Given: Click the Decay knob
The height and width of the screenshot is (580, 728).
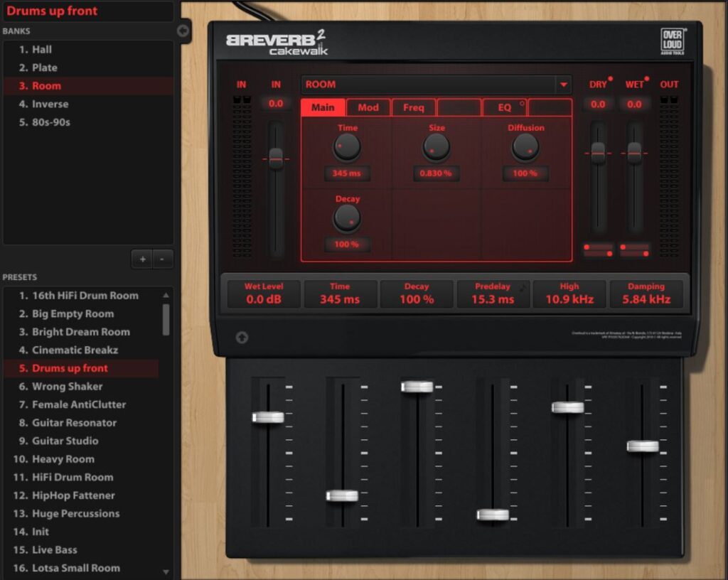Looking at the screenshot, I should pos(347,218).
